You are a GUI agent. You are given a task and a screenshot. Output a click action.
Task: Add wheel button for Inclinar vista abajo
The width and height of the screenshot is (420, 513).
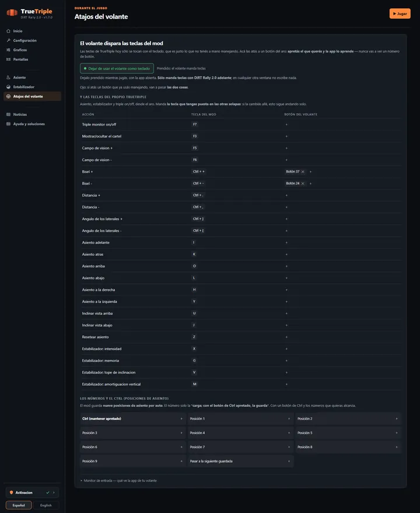(x=286, y=325)
